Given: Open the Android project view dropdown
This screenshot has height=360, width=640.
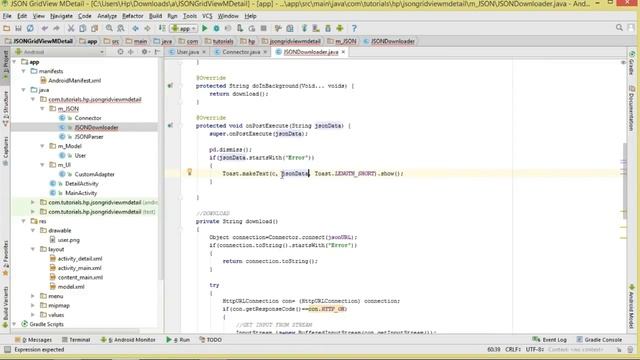Looking at the screenshot, I should coord(60,52).
